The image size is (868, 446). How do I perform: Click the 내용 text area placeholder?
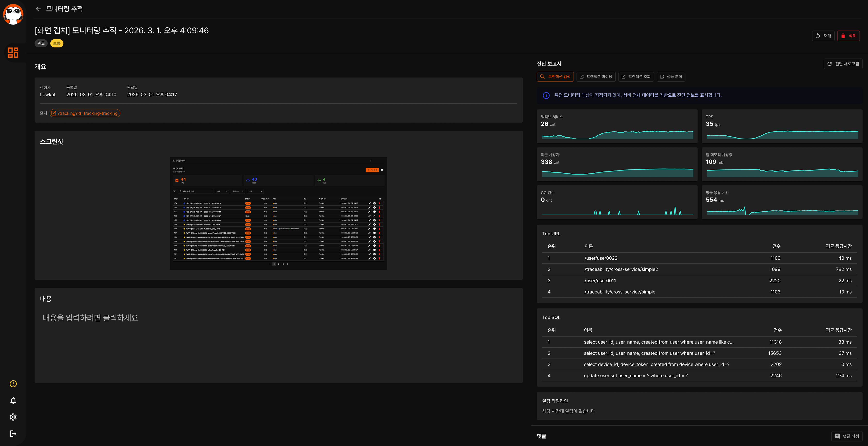(90, 318)
